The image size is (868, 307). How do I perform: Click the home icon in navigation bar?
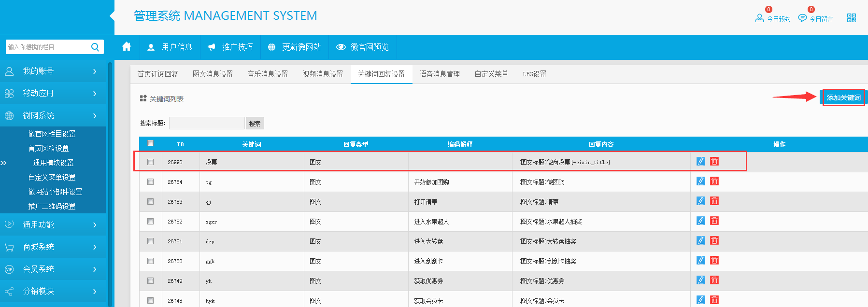click(127, 47)
